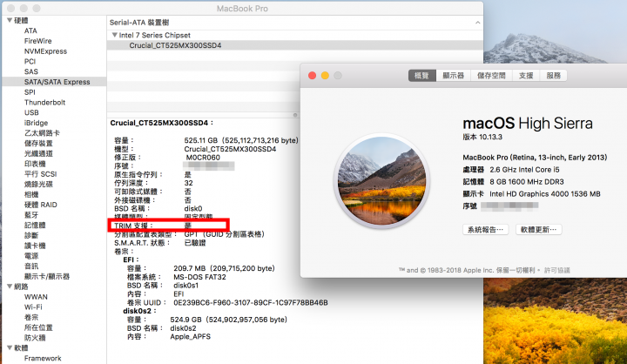
Task: Select 平行 SCSI in the sidebar
Action: coord(40,174)
